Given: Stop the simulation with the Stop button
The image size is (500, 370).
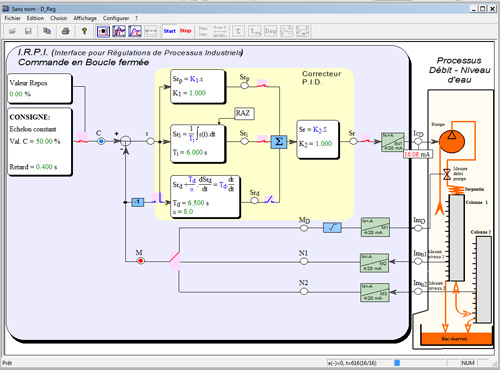Looking at the screenshot, I should [185, 31].
